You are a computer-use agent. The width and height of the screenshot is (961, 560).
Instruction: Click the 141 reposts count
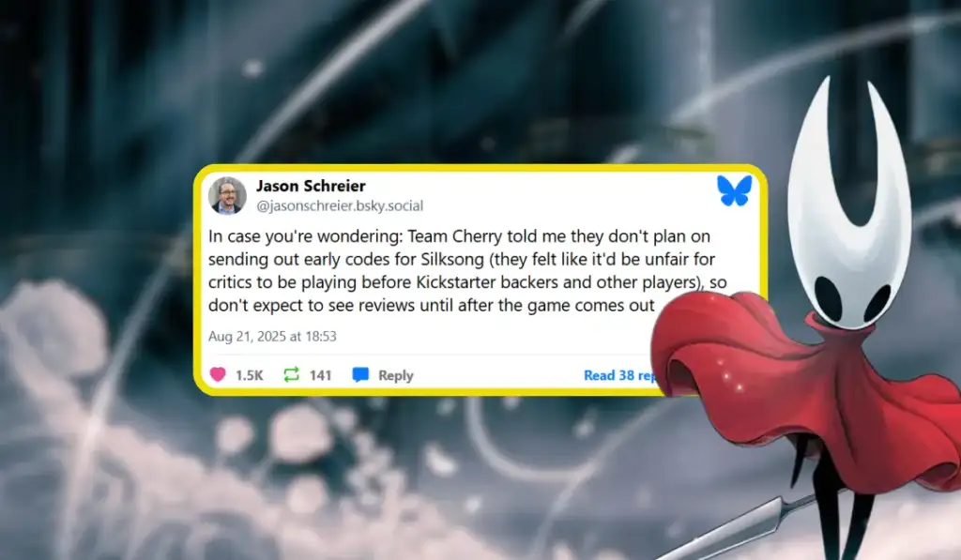[x=321, y=375]
